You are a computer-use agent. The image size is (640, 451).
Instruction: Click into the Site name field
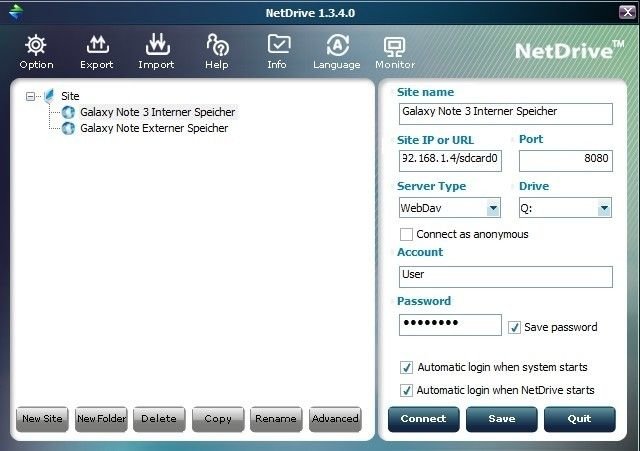point(506,113)
